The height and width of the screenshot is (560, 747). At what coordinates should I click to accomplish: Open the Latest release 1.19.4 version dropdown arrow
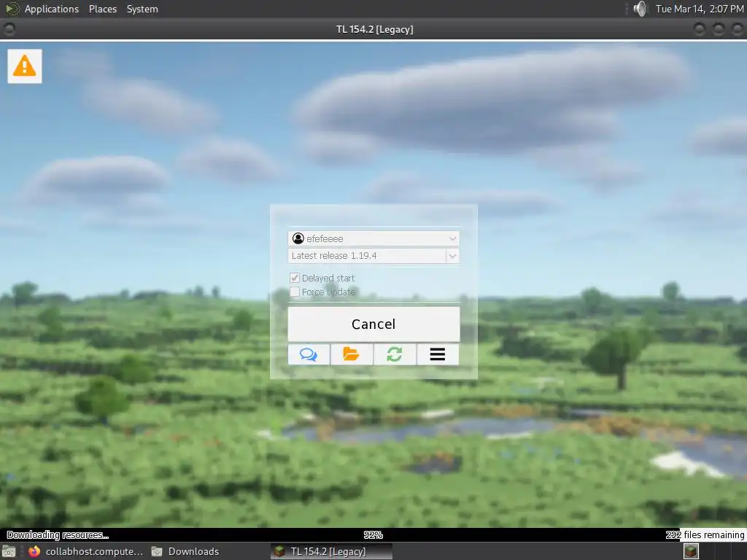pyautogui.click(x=452, y=256)
